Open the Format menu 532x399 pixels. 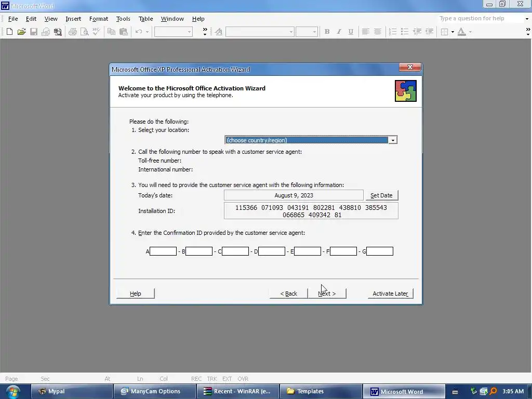(x=98, y=19)
